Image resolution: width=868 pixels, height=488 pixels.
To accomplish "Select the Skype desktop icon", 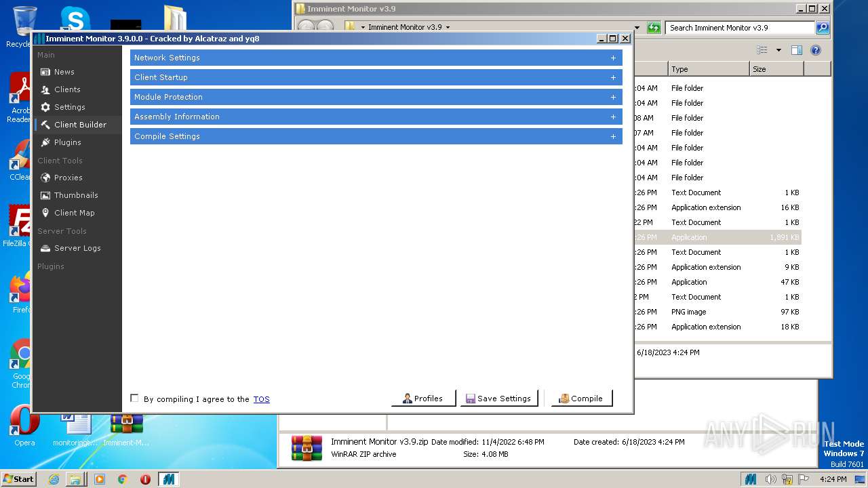I will click(75, 19).
